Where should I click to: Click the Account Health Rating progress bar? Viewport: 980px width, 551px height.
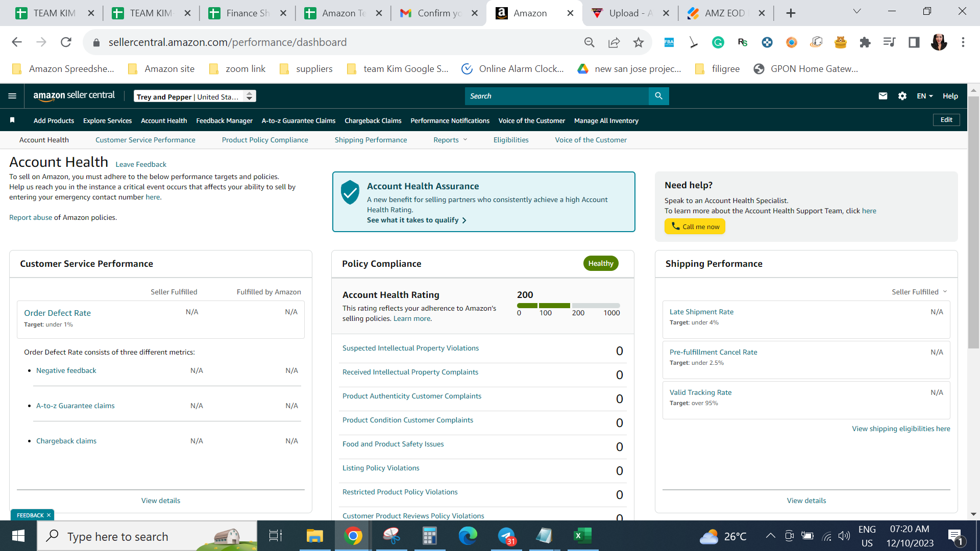click(569, 306)
